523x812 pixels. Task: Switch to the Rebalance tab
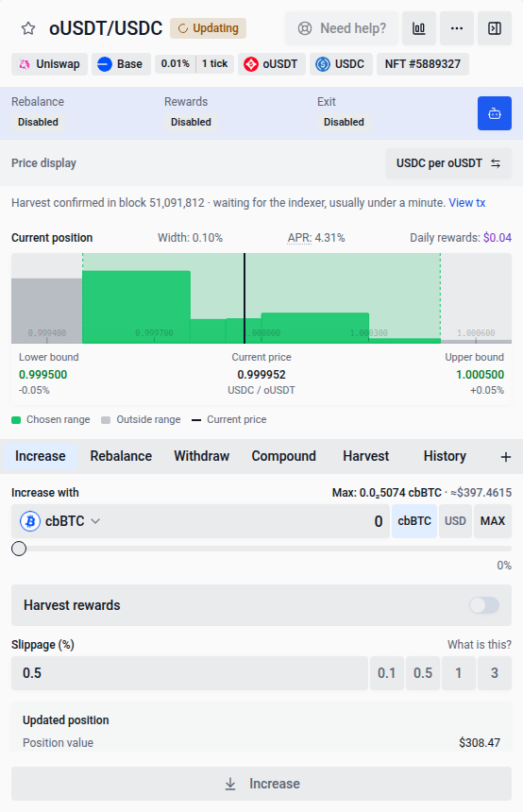click(x=121, y=456)
